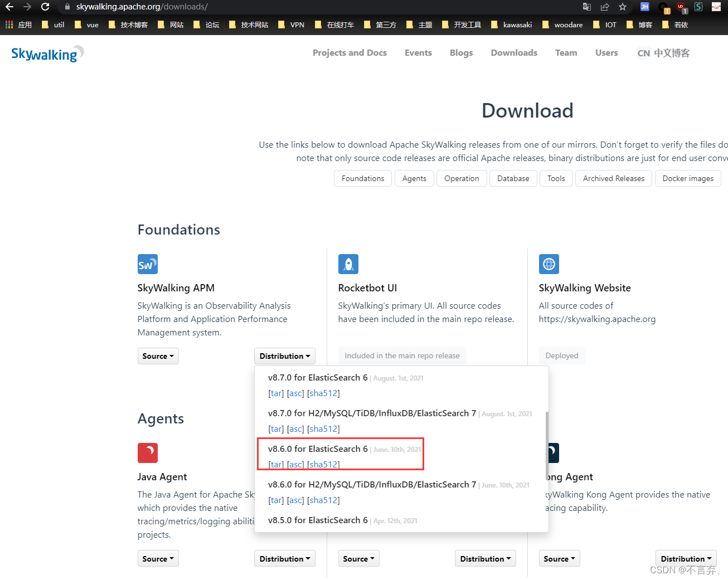Open sha512 for v8.7.0 H2/MySQL/TiDB/InfluxDB/ElasticSearch 7

pyautogui.click(x=324, y=429)
